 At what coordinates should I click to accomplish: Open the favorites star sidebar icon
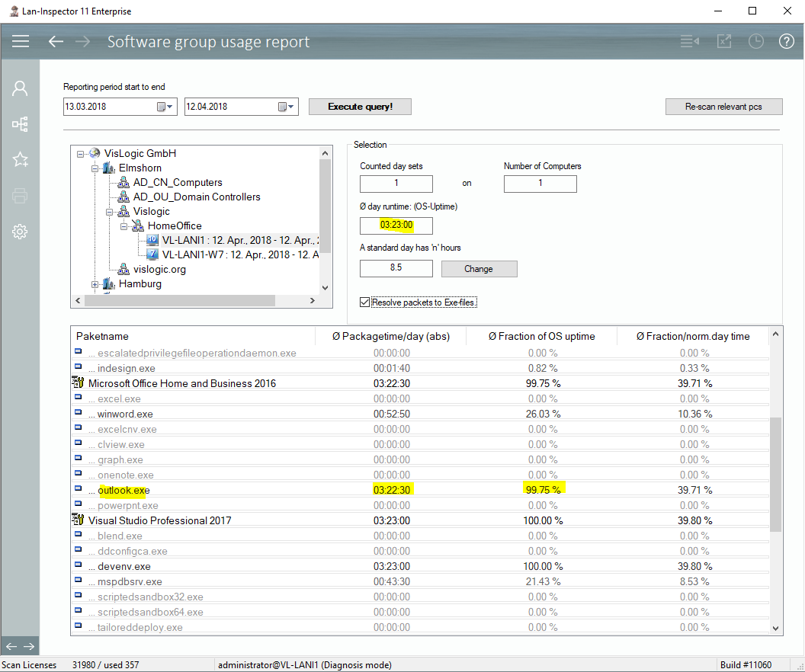click(x=20, y=159)
